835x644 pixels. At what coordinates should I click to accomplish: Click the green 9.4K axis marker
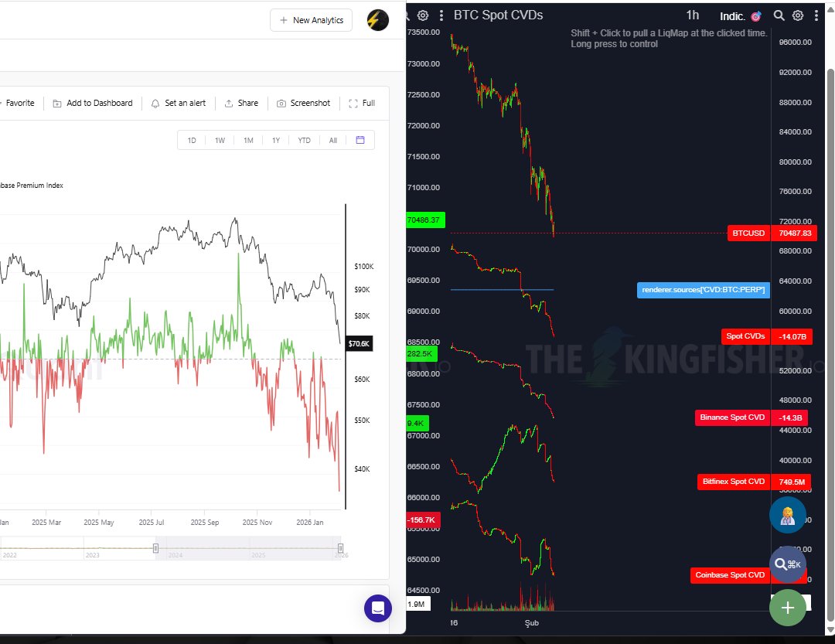417,424
